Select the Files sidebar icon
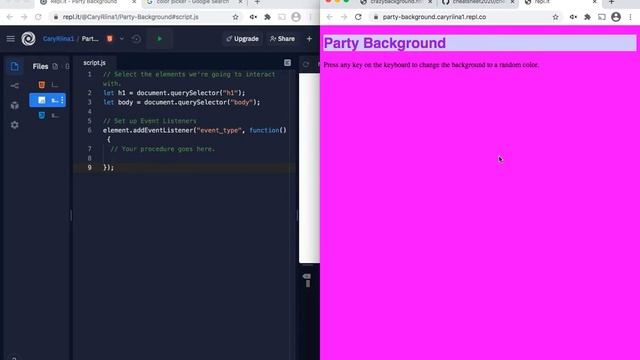The width and height of the screenshot is (640, 360). [x=14, y=67]
